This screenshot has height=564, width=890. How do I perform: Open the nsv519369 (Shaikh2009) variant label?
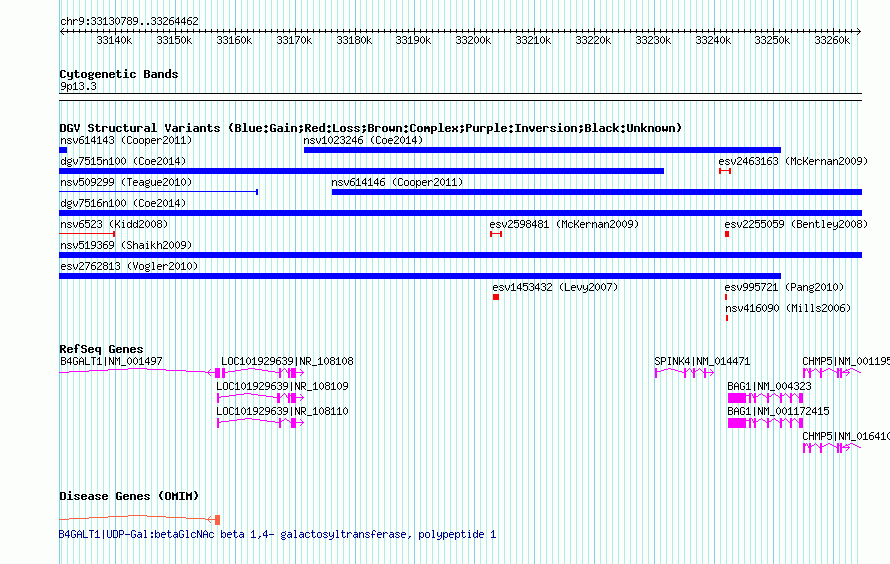[x=126, y=245]
